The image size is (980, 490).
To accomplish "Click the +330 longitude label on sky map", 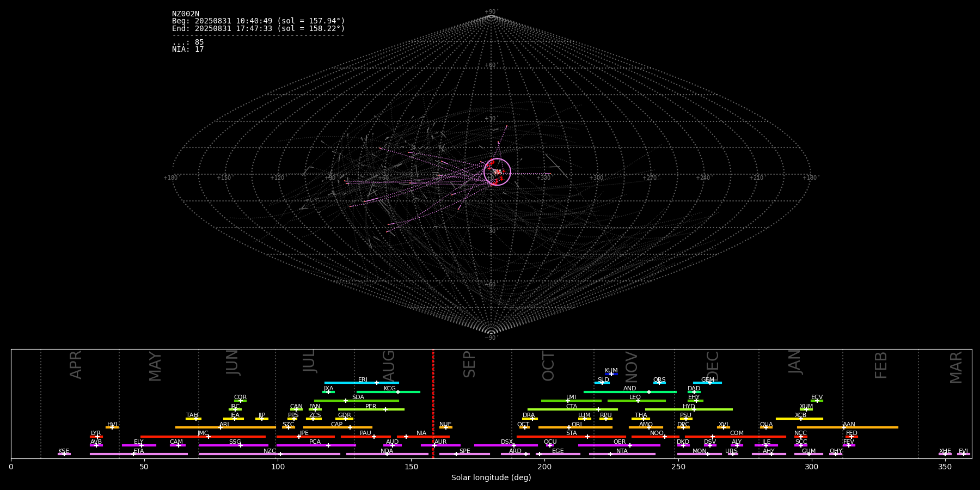I will click(543, 177).
